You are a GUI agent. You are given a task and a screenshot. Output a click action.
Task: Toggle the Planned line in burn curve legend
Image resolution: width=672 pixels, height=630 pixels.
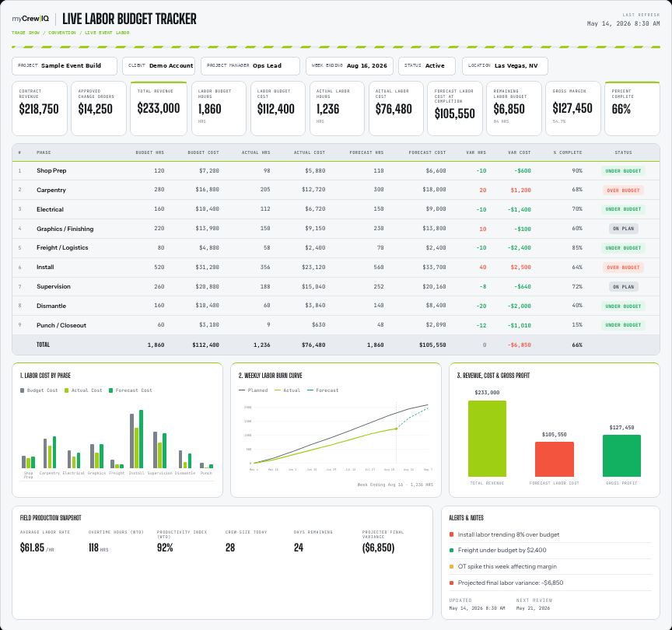click(254, 390)
